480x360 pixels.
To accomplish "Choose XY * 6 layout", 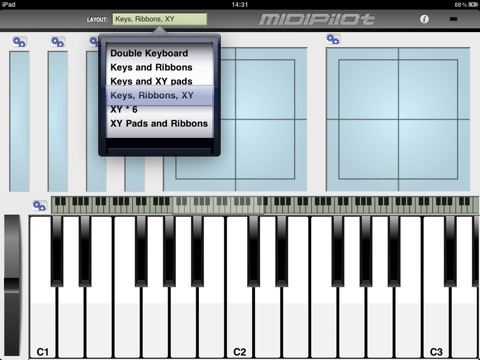I will coord(124,109).
